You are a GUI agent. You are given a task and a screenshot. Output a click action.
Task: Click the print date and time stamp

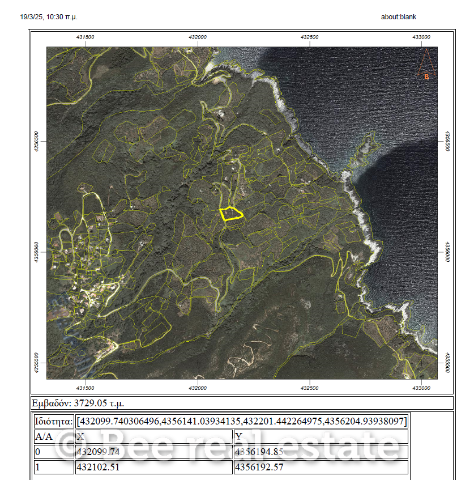click(48, 17)
